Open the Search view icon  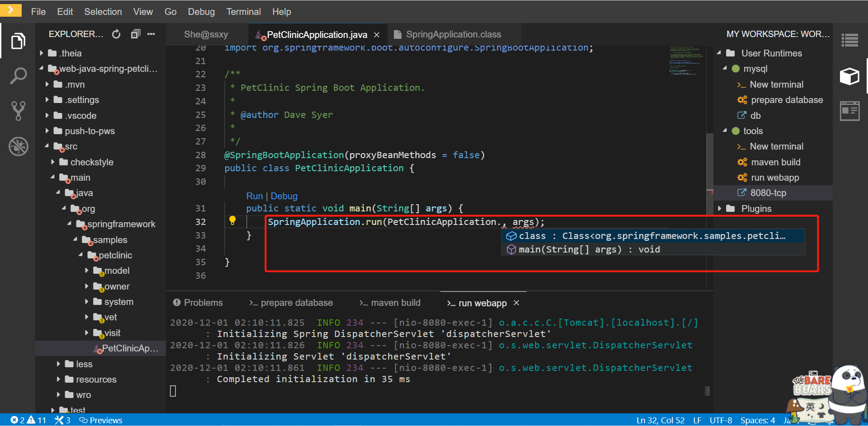click(x=18, y=76)
